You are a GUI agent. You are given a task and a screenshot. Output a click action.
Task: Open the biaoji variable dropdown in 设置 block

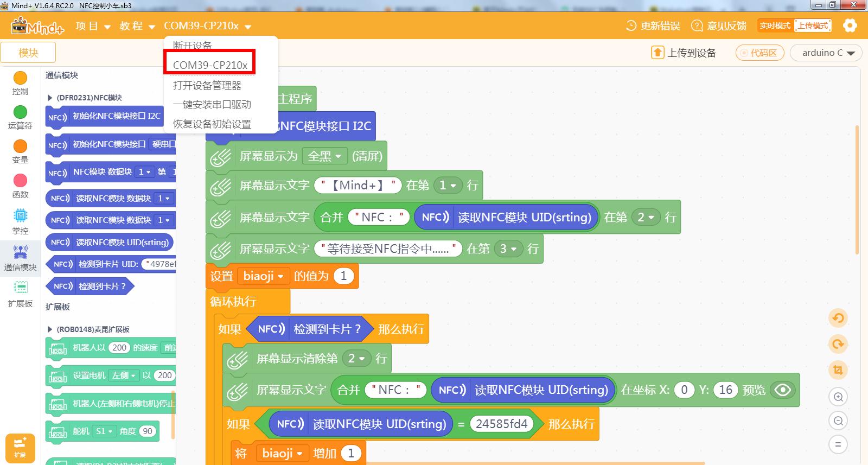264,276
